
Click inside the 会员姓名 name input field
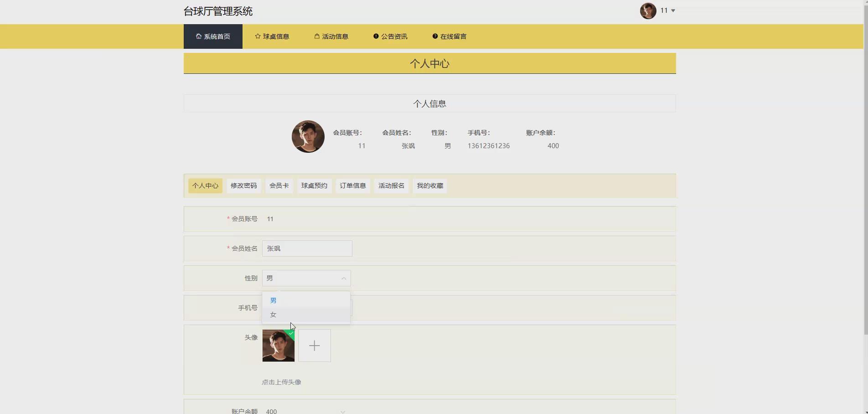(306, 248)
